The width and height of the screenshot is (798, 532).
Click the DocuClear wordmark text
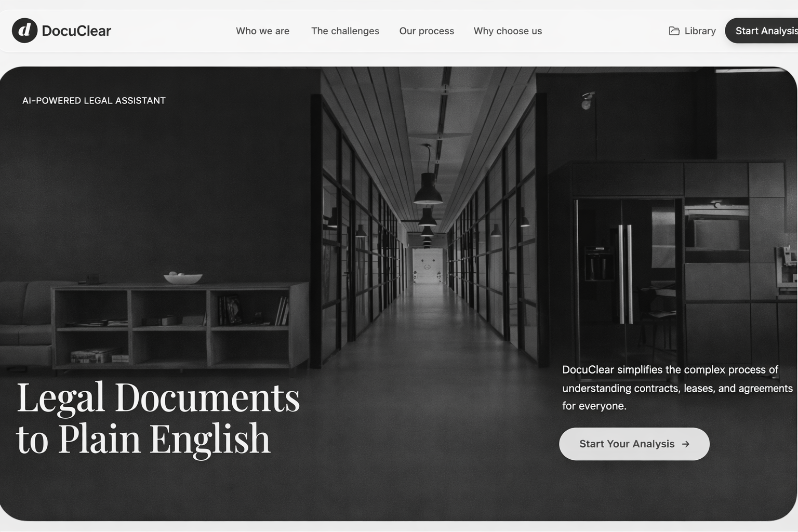pyautogui.click(x=76, y=31)
